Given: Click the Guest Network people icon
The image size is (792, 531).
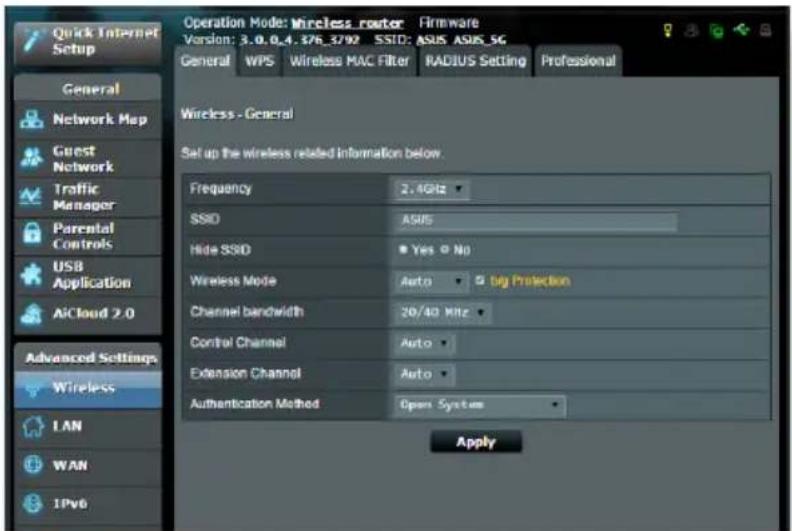Looking at the screenshot, I should pos(32,158).
